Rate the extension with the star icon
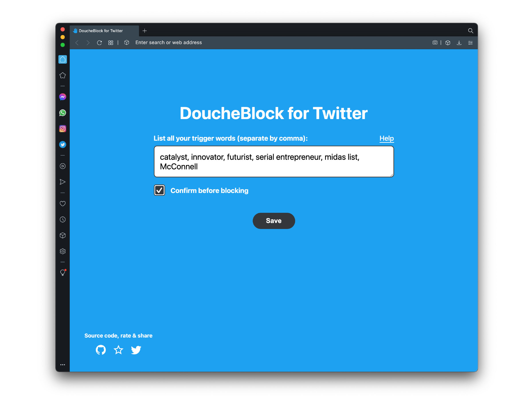Screen dimensions: 532x399 coord(118,350)
